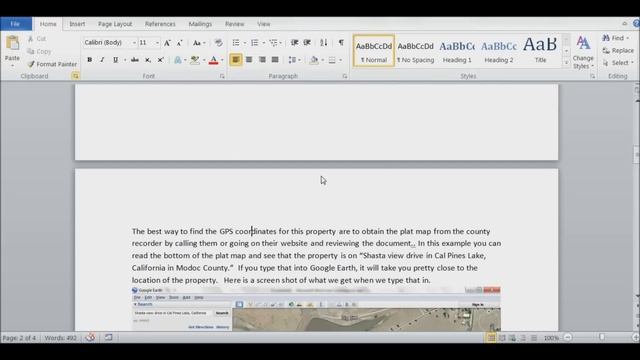Align text right
The width and height of the screenshot is (640, 360).
pos(262,60)
